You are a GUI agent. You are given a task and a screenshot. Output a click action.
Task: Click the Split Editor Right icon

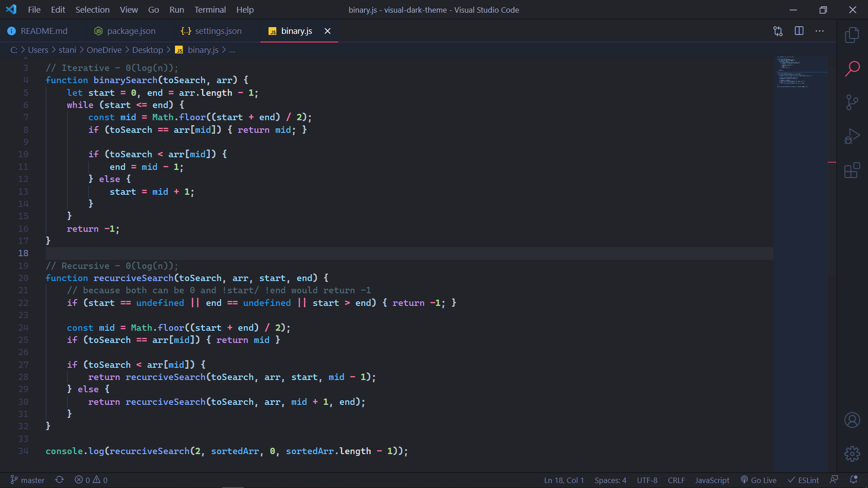[x=799, y=31]
